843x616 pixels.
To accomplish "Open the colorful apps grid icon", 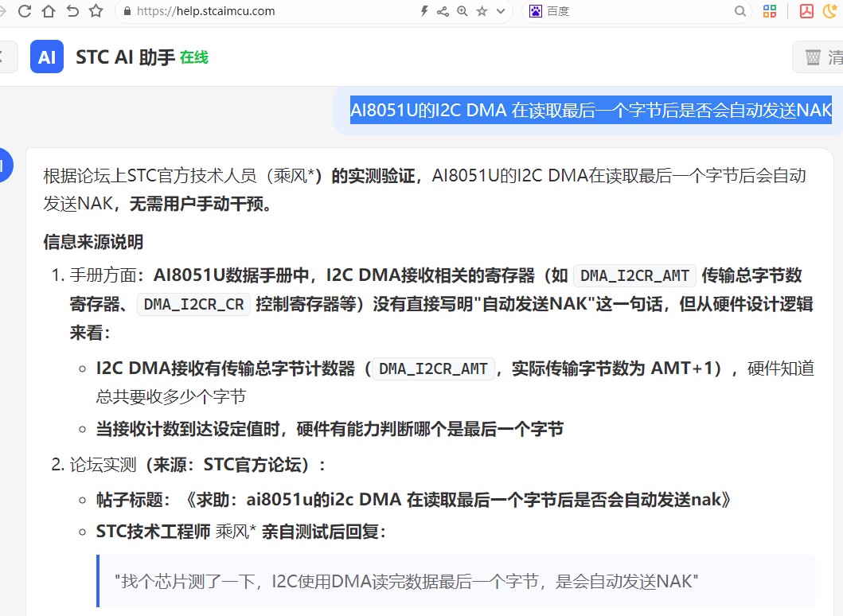I will tap(770, 11).
